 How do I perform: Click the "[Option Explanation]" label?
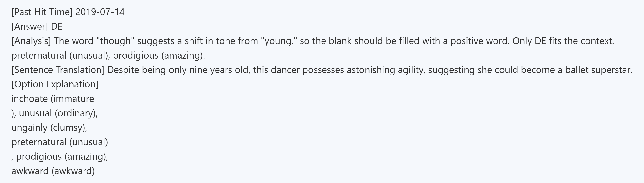(55, 84)
